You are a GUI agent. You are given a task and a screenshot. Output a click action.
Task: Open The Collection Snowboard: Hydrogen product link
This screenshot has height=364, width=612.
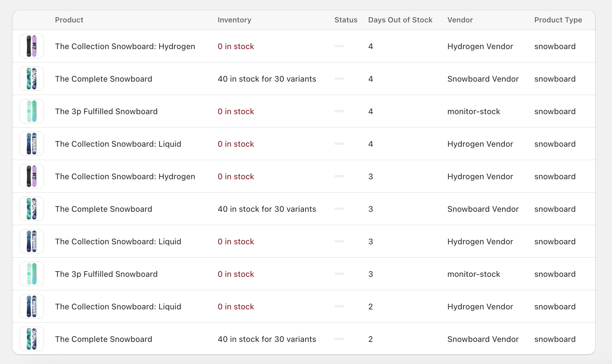(125, 46)
